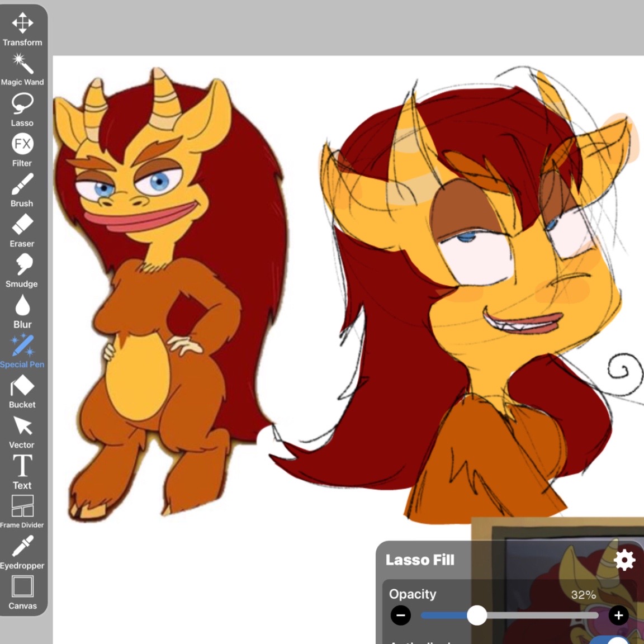The width and height of the screenshot is (644, 644).
Task: Select the Blur tool
Action: coord(22,311)
